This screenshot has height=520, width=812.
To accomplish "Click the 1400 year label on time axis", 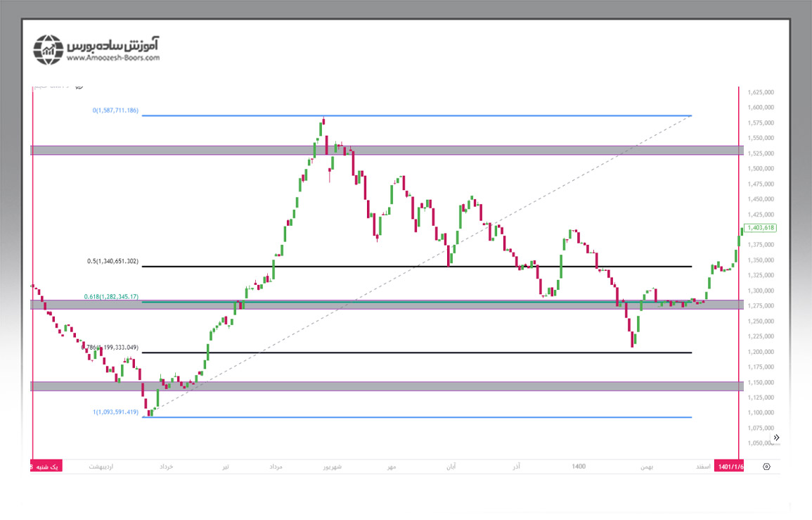I will (579, 467).
